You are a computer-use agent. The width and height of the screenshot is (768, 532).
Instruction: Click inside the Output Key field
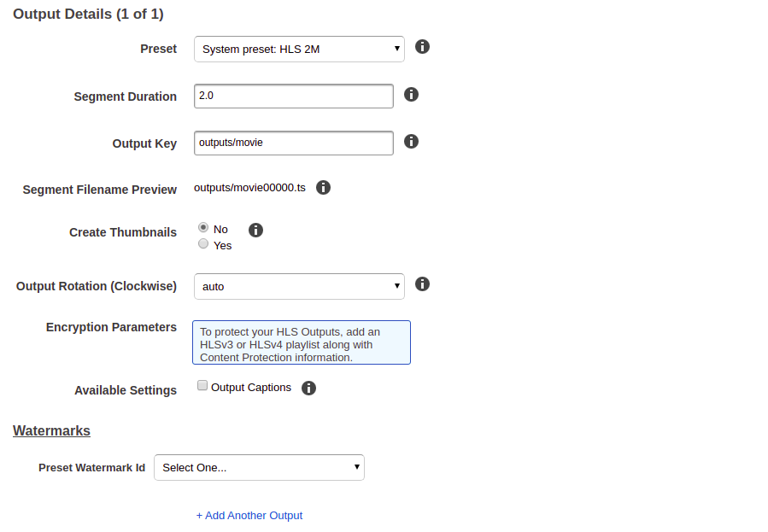tap(294, 143)
